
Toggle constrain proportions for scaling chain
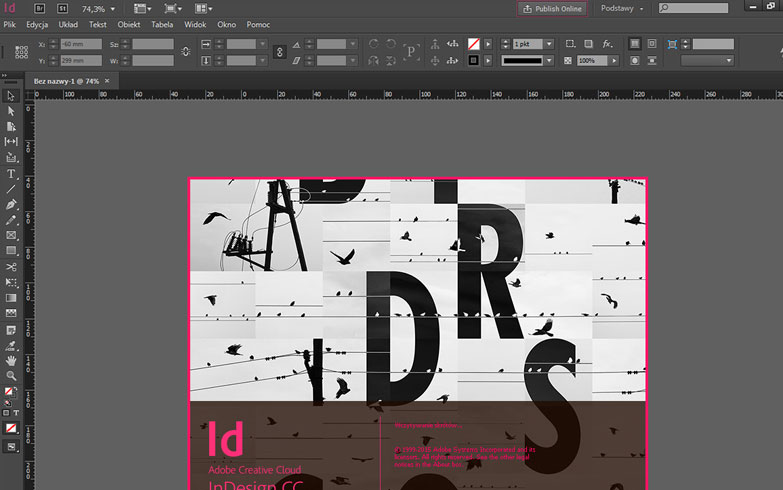(x=280, y=52)
